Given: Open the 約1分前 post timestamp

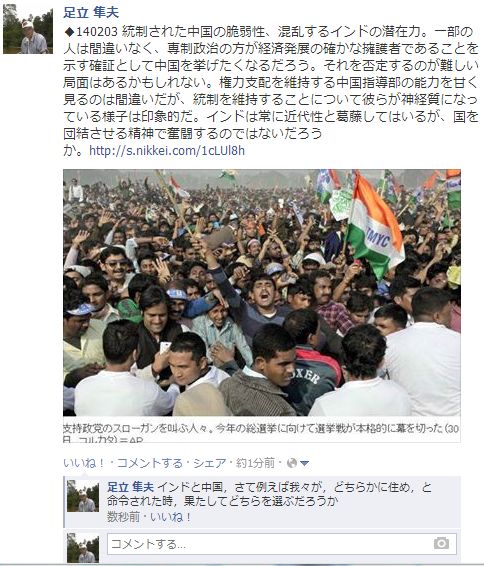Looking at the screenshot, I should pos(255,463).
